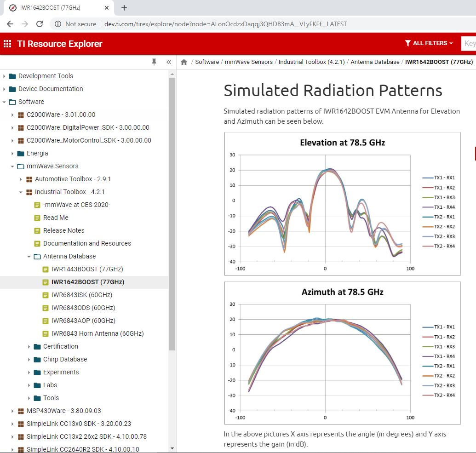This screenshot has height=453, width=476.
Task: Click the Device Documentation folder icon
Action: [x=12, y=89]
